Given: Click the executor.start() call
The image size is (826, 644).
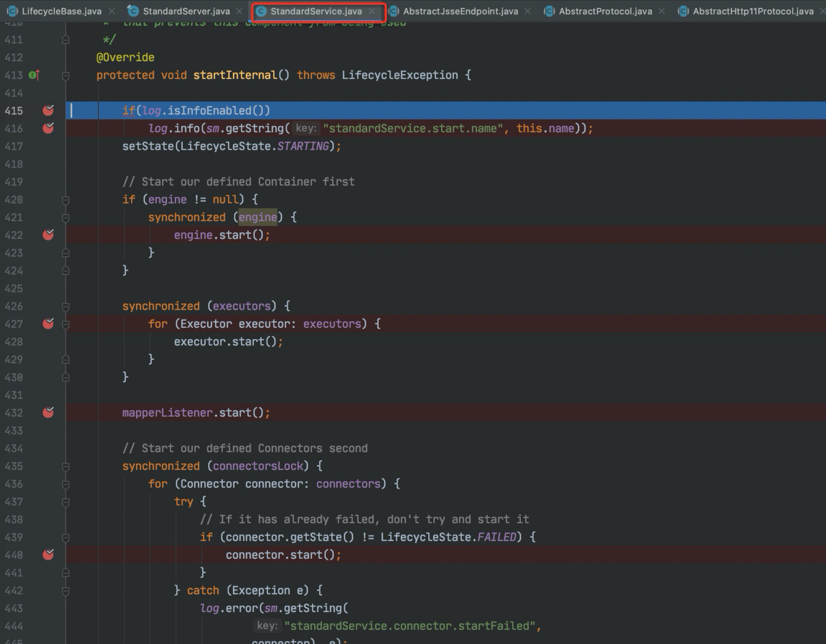Looking at the screenshot, I should click(225, 342).
